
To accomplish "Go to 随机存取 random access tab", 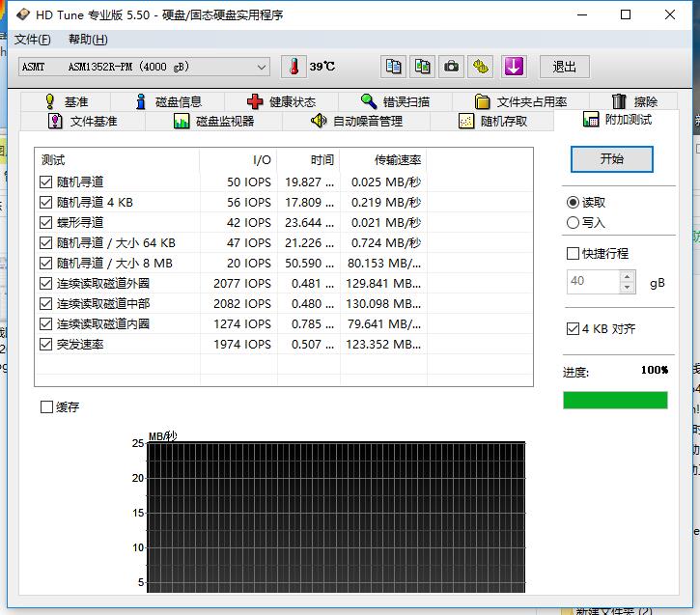I will (492, 121).
